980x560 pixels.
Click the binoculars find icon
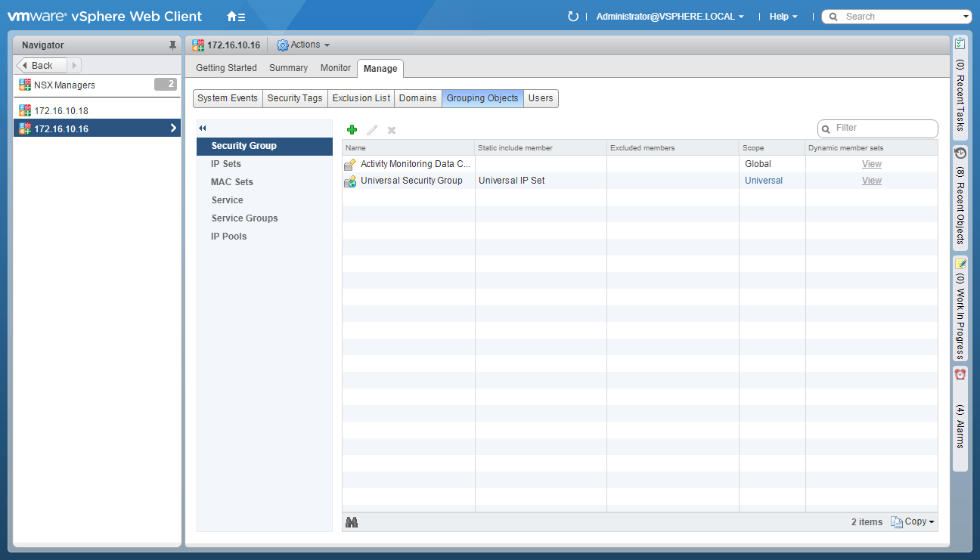click(352, 522)
